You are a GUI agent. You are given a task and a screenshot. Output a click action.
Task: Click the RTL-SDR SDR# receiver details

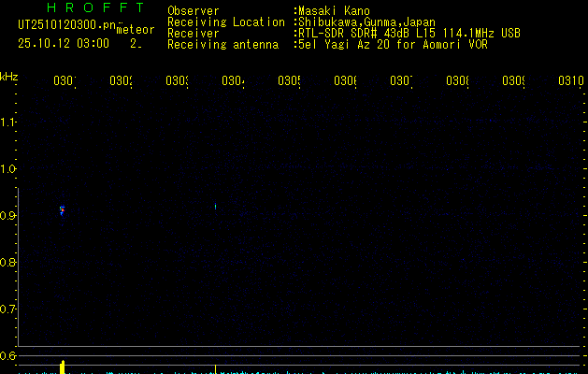point(409,34)
